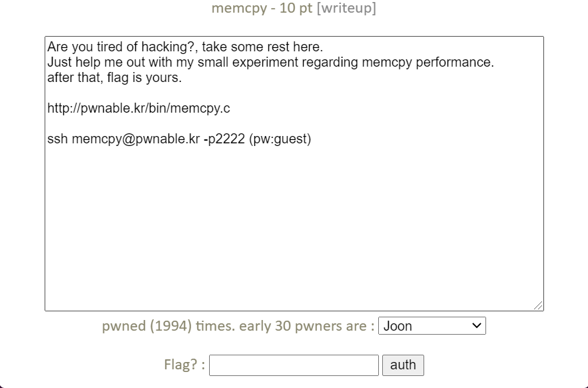Click the 'Just help me out' sentence
This screenshot has width=588, height=388.
[270, 63]
